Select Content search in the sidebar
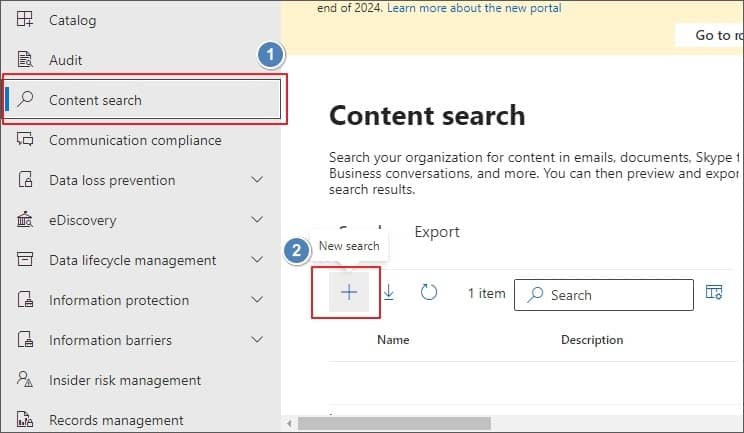The height and width of the screenshot is (433, 744). tap(142, 99)
